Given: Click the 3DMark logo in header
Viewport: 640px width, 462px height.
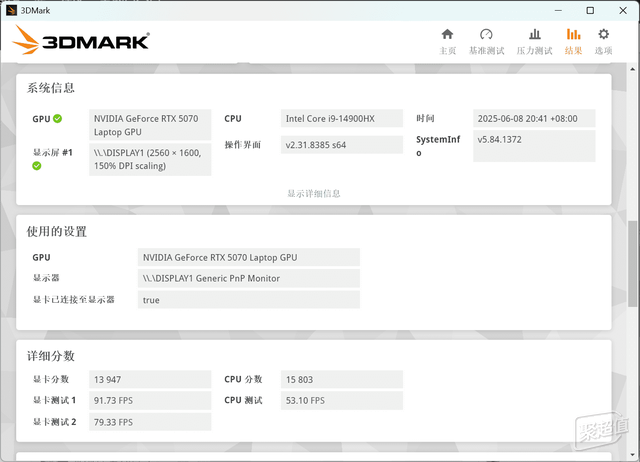Looking at the screenshot, I should pyautogui.click(x=81, y=40).
